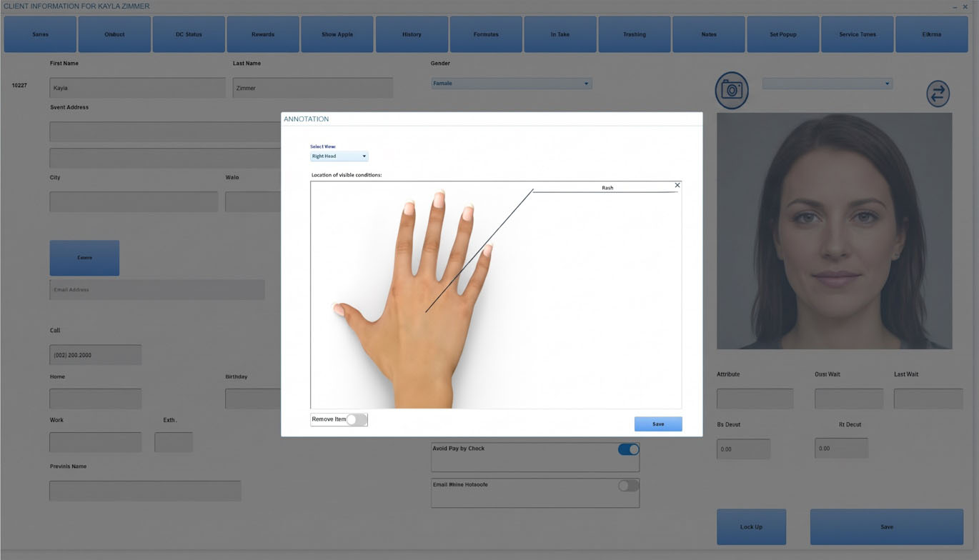Click the swap arrows icon above the photo

click(938, 93)
